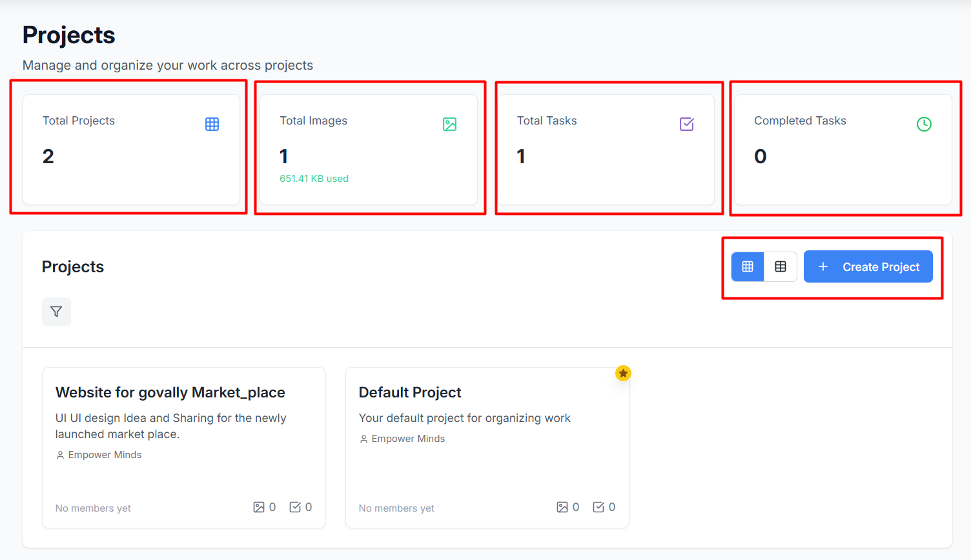
Task: Select the Total Projects stat card
Action: click(x=131, y=150)
